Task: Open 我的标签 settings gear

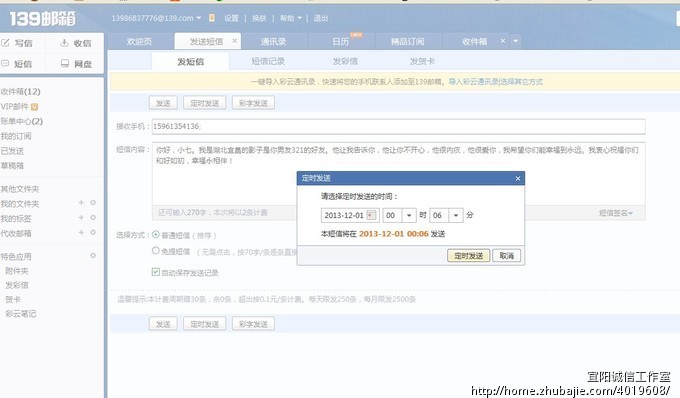Action: pos(93,217)
